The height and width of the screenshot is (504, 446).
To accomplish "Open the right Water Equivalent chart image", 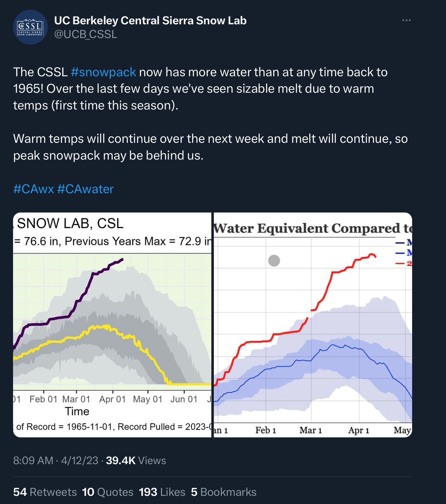I will [x=313, y=325].
